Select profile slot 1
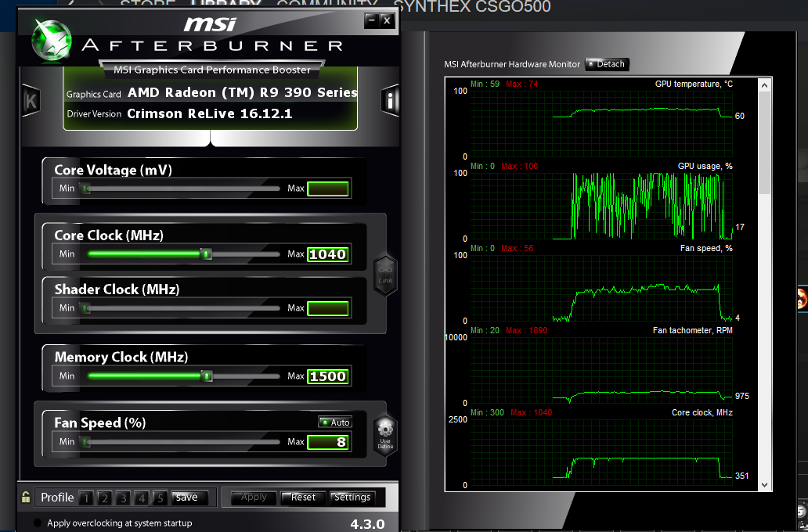The width and height of the screenshot is (808, 532). [x=86, y=498]
